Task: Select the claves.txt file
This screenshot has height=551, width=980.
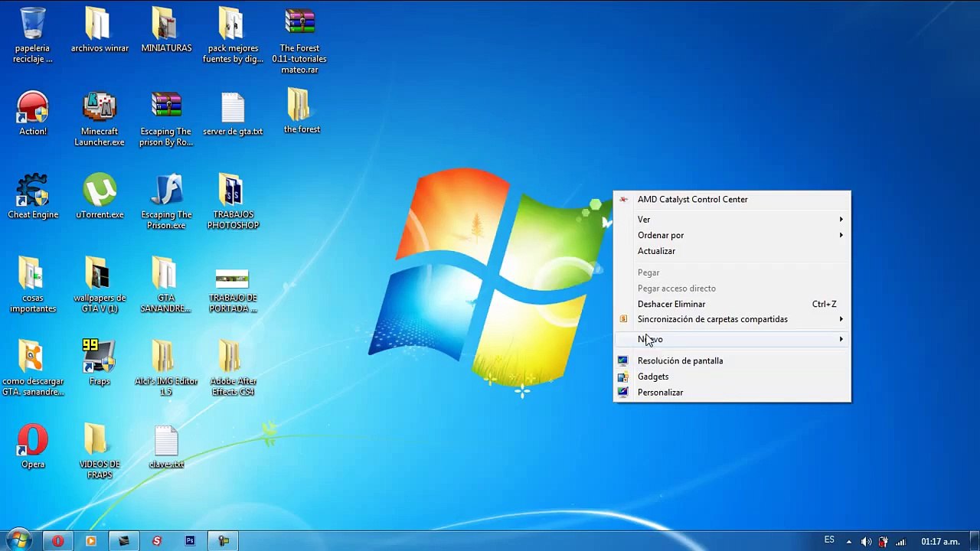Action: [x=166, y=447]
